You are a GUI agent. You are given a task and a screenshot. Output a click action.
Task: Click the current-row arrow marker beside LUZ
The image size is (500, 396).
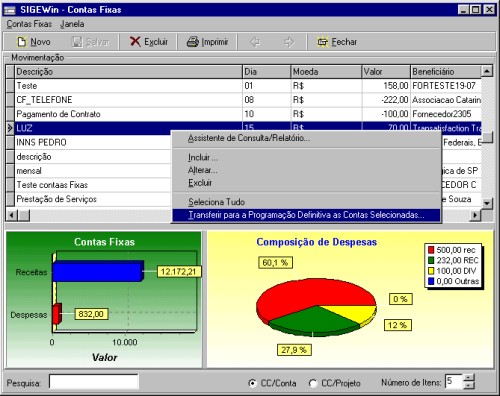(x=10, y=128)
